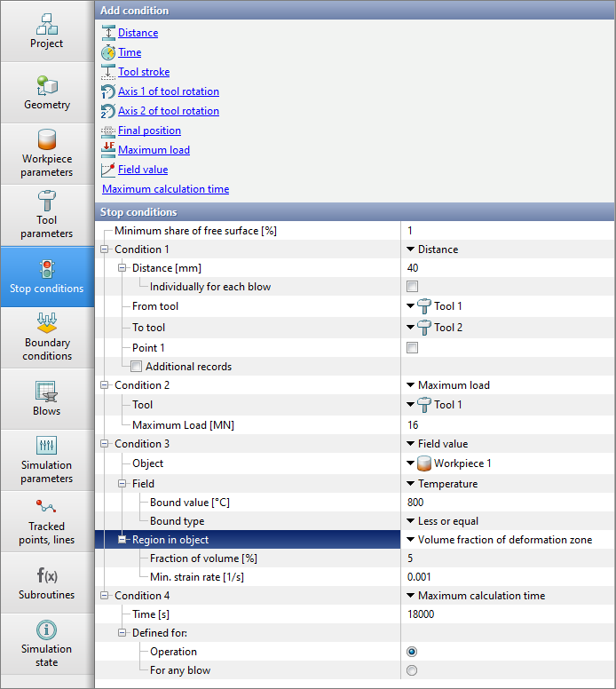This screenshot has height=689, width=616.
Task: Open the Simulation parameters tab
Action: (47, 460)
